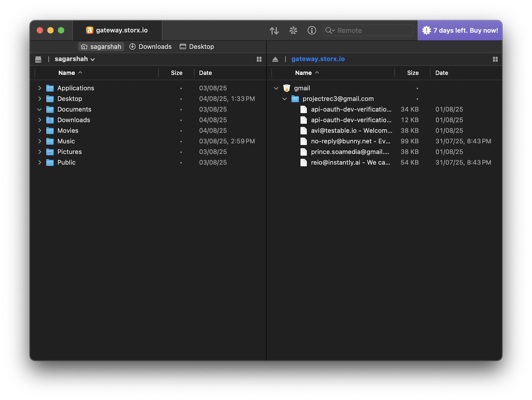Screen dimensions: 532x400
Task: Select the reio@instantly.ai file icon
Action: (x=304, y=163)
